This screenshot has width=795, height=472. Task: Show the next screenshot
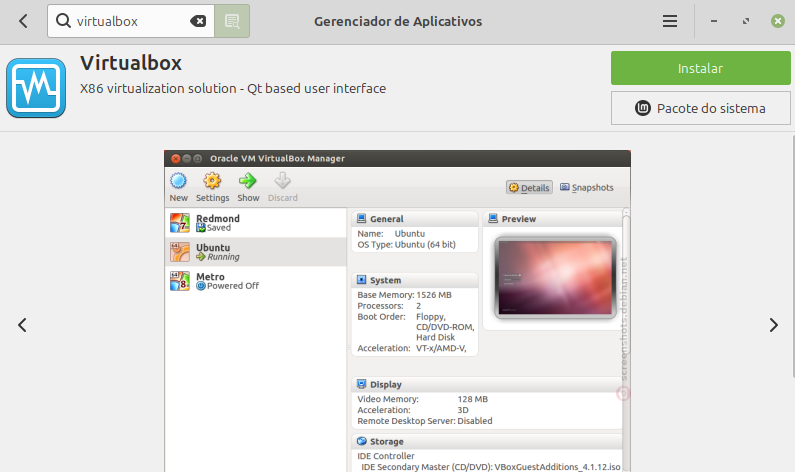pyautogui.click(x=772, y=325)
